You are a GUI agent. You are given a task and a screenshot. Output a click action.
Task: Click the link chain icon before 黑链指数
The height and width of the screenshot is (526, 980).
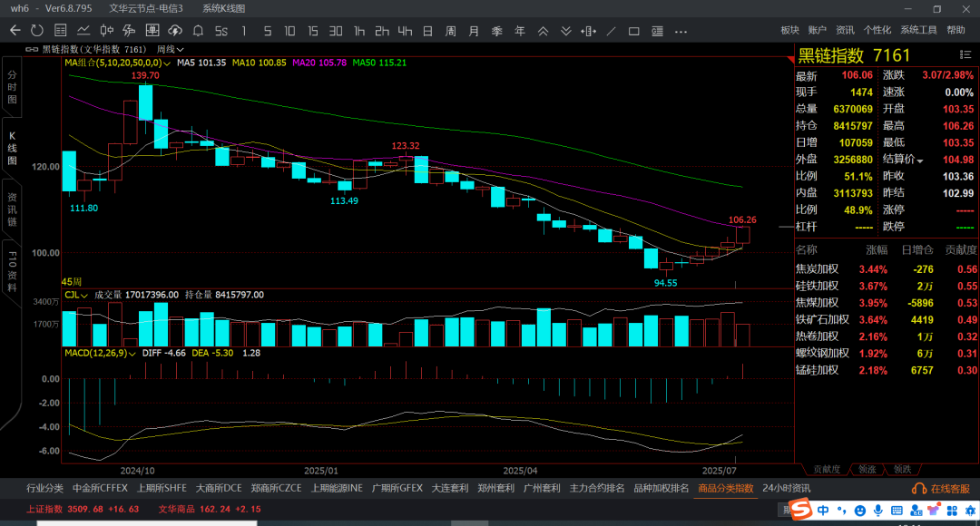tap(32, 49)
